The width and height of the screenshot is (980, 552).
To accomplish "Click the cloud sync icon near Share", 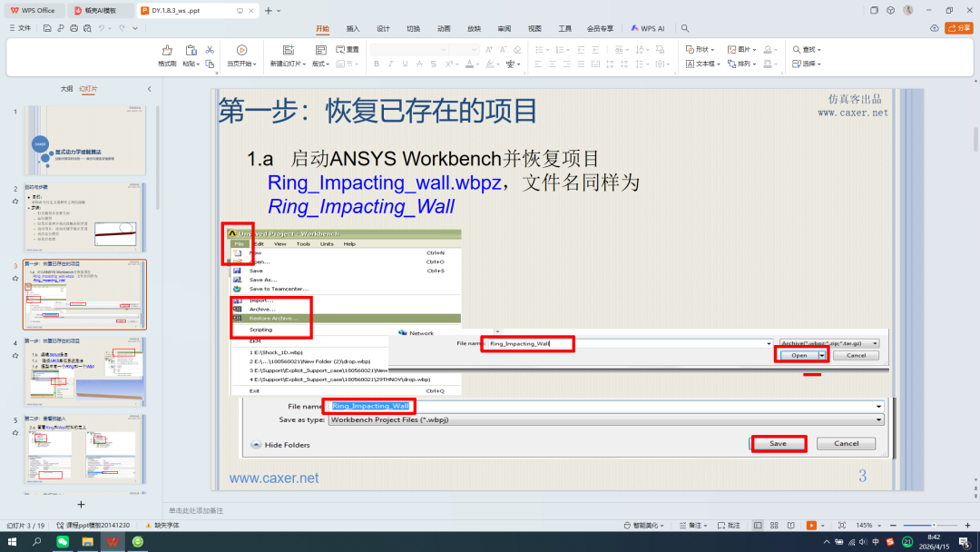I will [x=935, y=28].
